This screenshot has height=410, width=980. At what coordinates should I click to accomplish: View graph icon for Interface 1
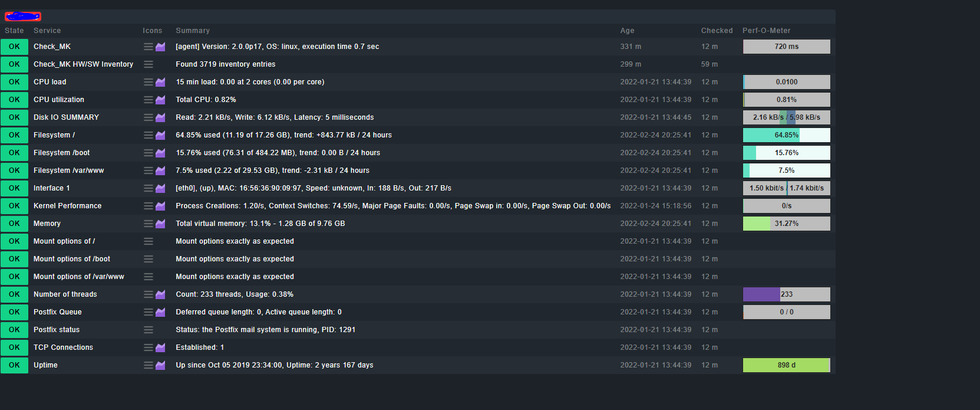click(x=160, y=188)
